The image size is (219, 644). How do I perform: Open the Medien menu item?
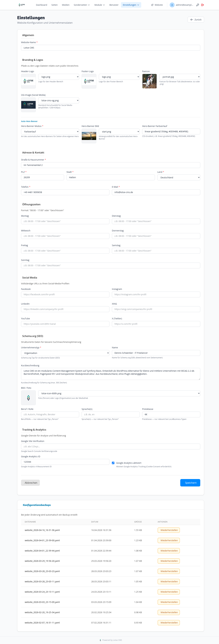click(66, 5)
